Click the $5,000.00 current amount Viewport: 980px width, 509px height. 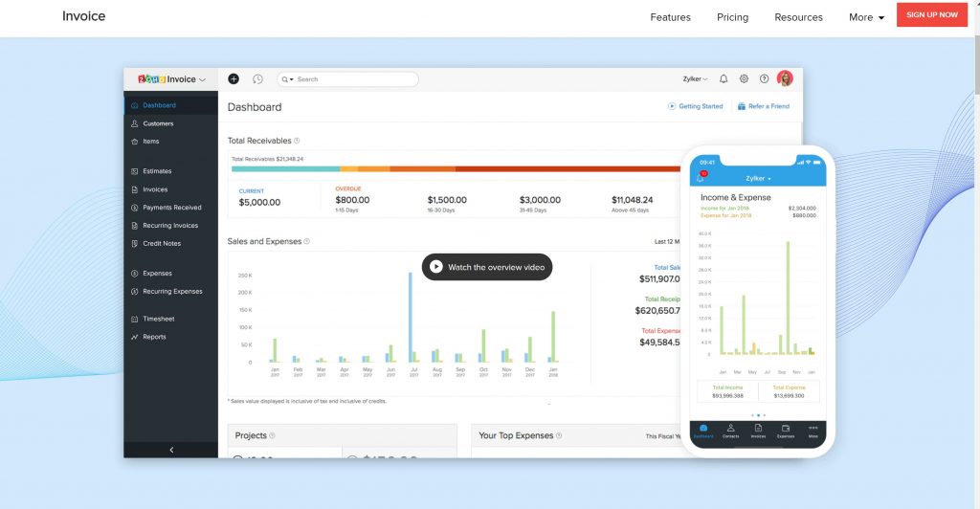pyautogui.click(x=259, y=202)
